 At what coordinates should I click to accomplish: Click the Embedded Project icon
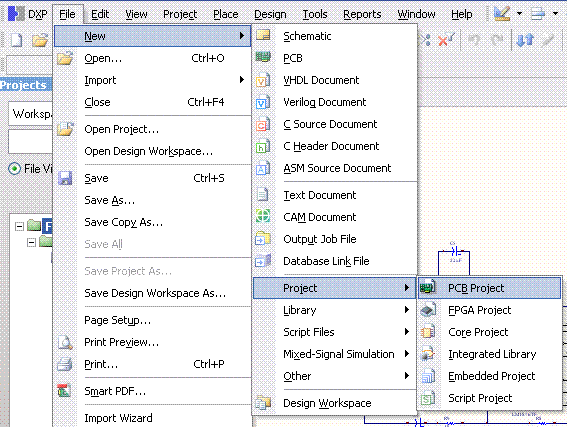(x=428, y=376)
